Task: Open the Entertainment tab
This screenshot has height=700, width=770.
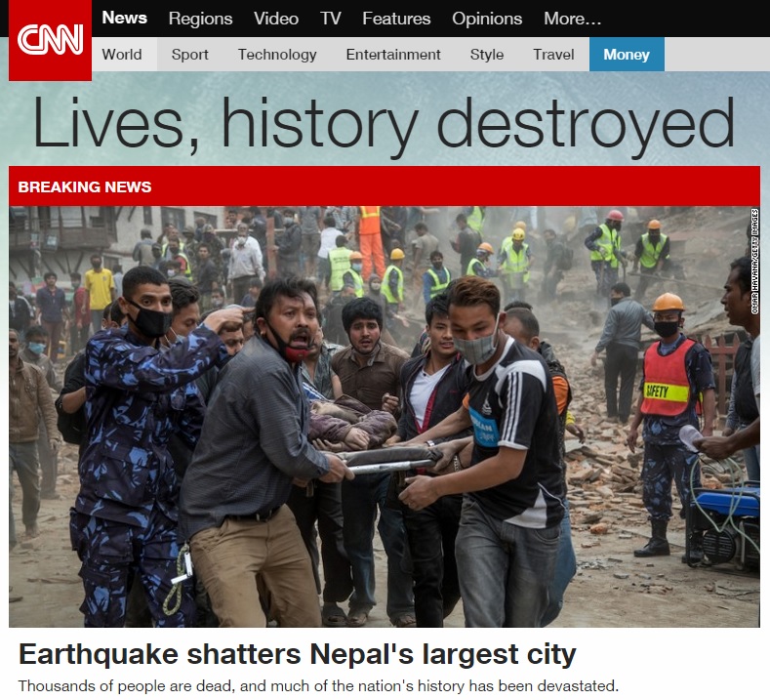Action: tap(393, 55)
